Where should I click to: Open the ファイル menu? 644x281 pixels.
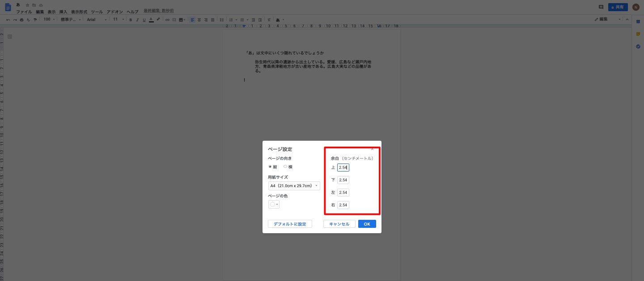[x=24, y=11]
